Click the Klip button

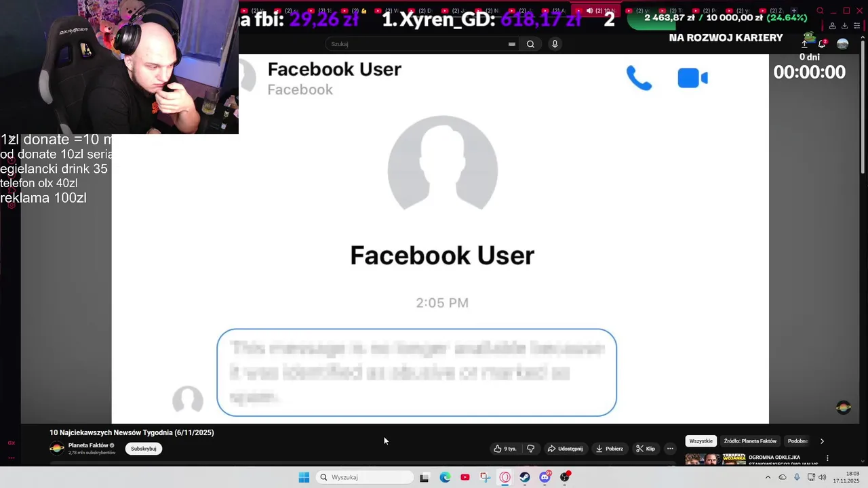[x=646, y=449]
